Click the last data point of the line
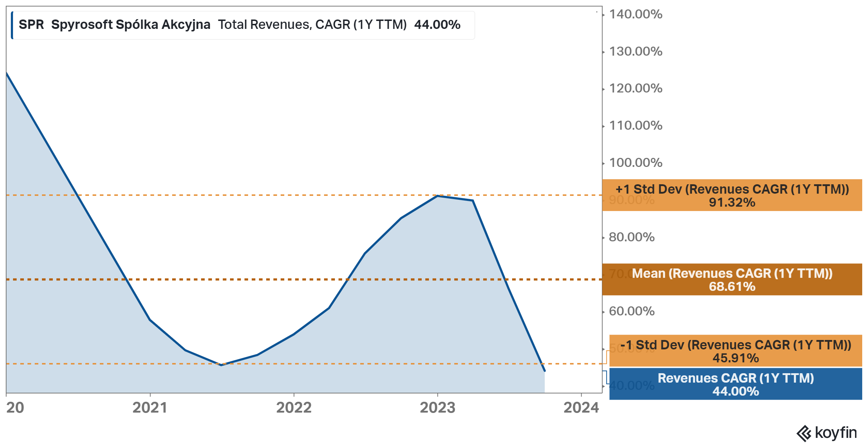The height and width of the screenshot is (448, 868). pos(544,370)
